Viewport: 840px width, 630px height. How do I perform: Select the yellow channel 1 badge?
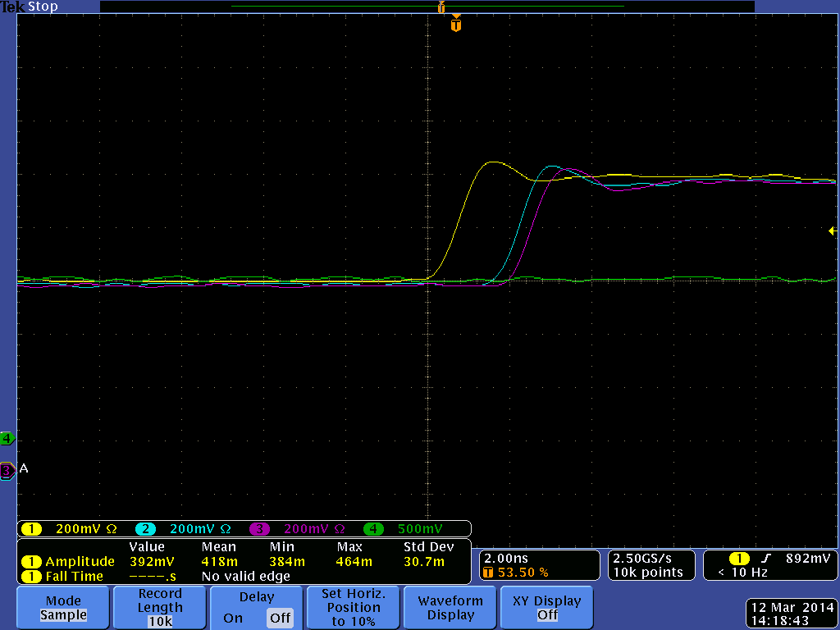click(x=31, y=529)
